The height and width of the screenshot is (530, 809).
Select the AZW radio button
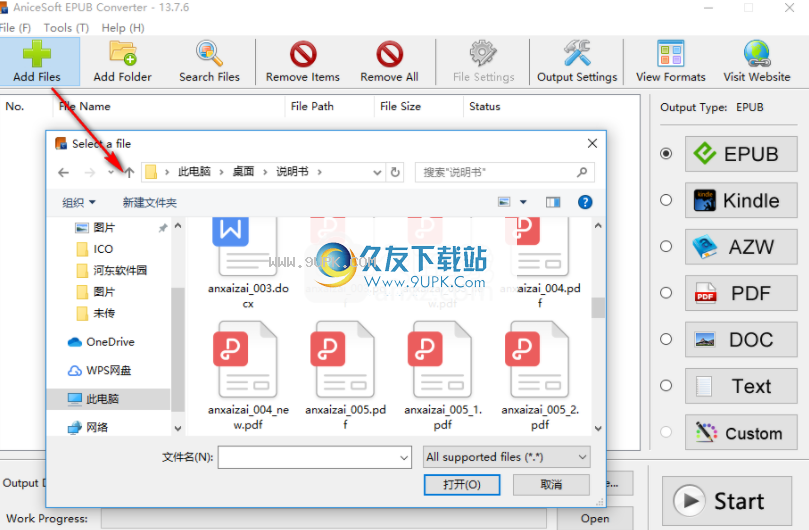[x=666, y=247]
